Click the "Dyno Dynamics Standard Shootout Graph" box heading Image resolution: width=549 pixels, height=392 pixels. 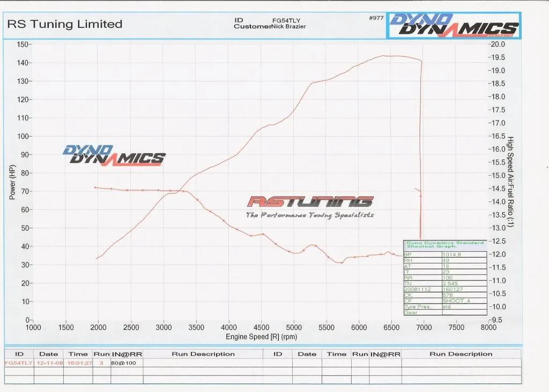click(x=445, y=244)
